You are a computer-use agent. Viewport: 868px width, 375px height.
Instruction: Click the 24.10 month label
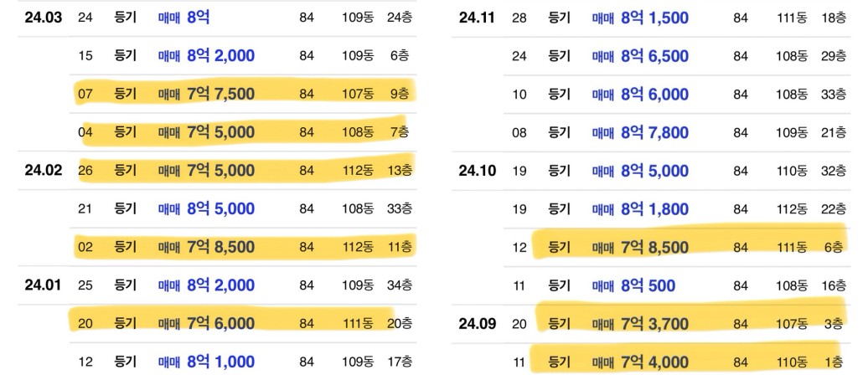pyautogui.click(x=478, y=171)
